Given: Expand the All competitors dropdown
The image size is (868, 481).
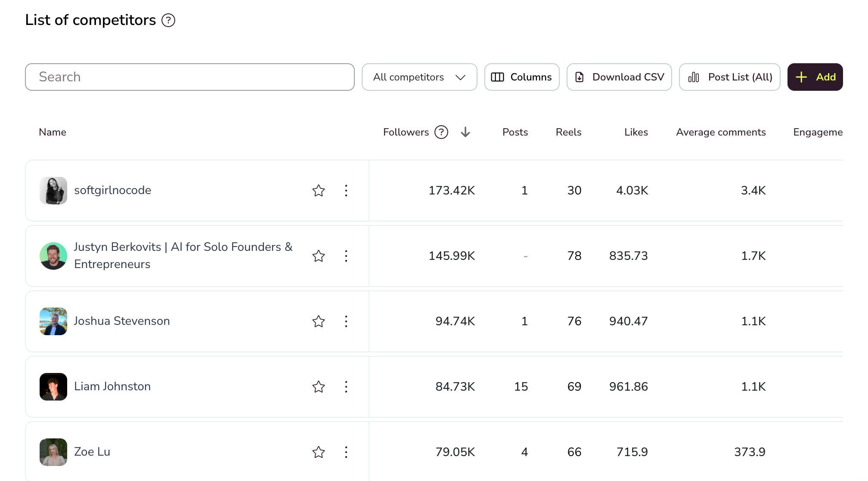Looking at the screenshot, I should (x=419, y=77).
